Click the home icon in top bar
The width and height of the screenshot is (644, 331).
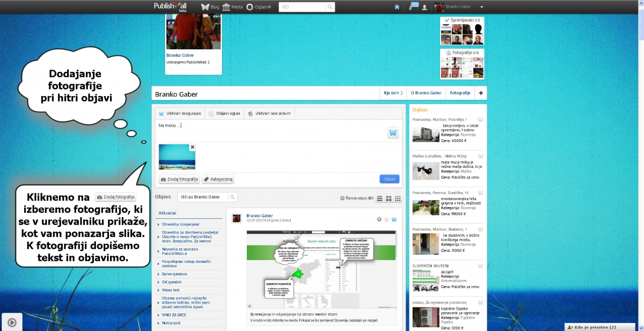point(397,7)
